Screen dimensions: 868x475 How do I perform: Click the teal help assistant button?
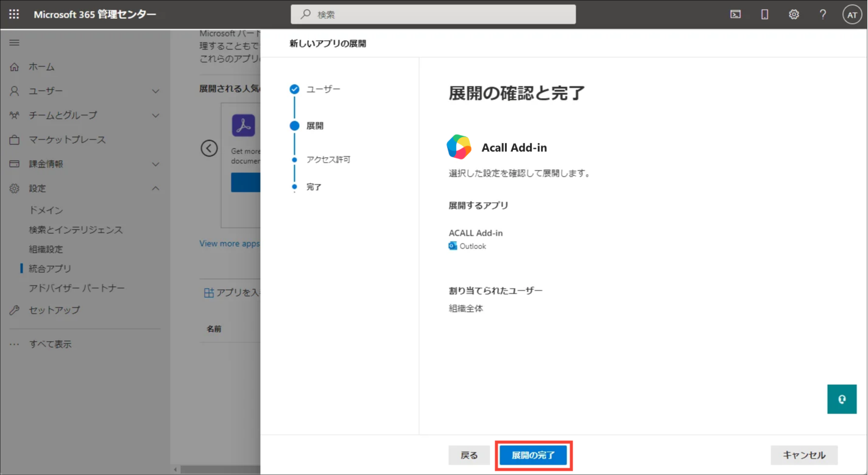pos(842,399)
